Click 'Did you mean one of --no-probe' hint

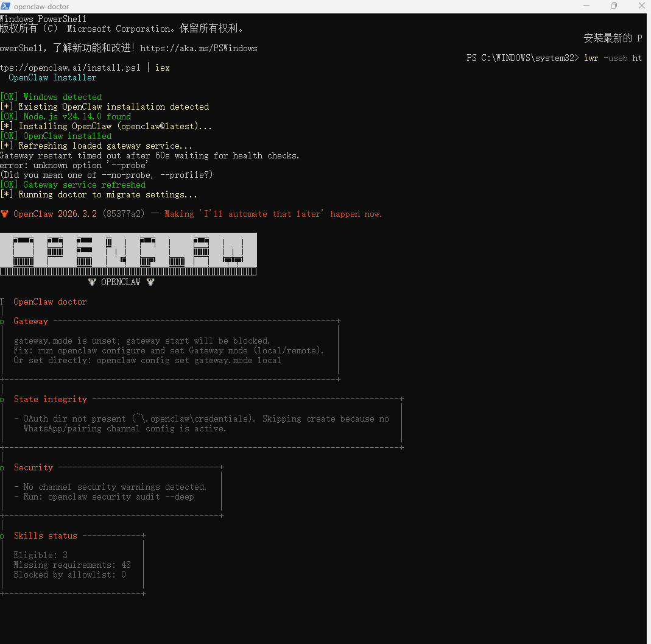107,175
